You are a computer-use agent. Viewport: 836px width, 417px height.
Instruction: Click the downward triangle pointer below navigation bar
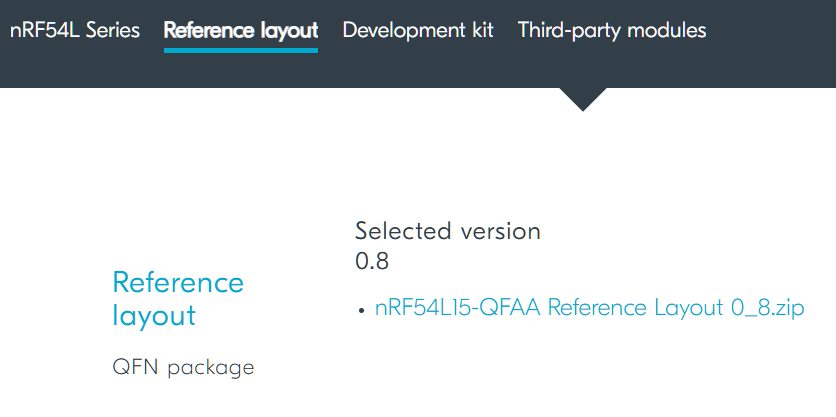[x=583, y=99]
